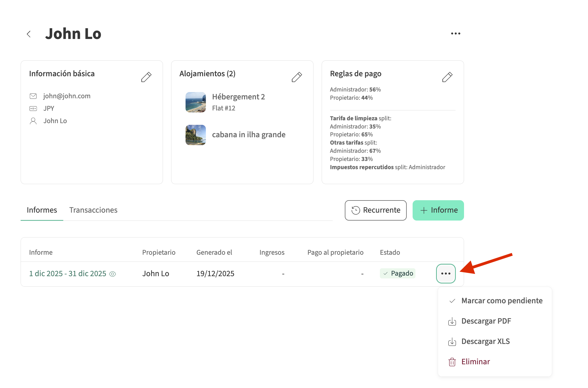
Task: Edit Reglas de pago with pencil icon
Action: tap(447, 77)
